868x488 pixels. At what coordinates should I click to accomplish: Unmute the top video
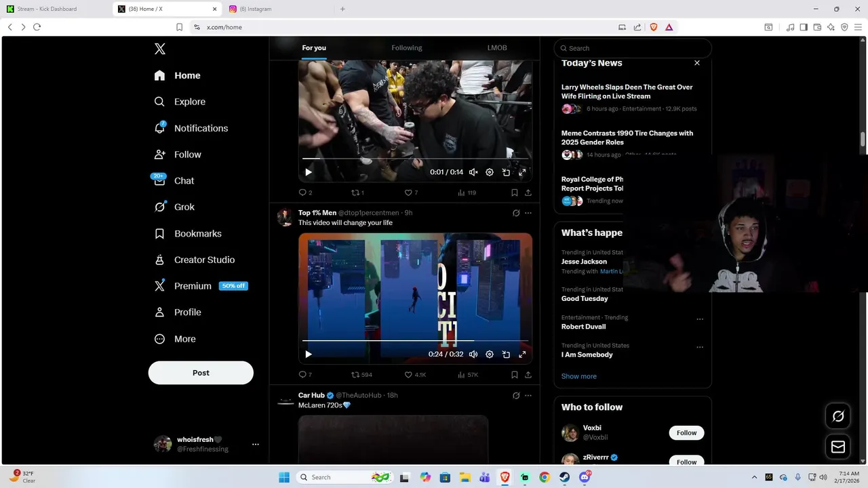[473, 172]
